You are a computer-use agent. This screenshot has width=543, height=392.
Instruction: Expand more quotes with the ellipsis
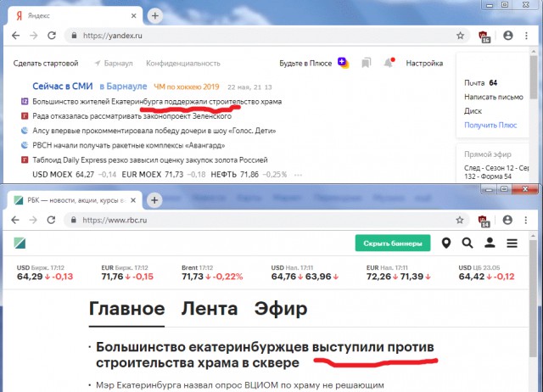(298, 175)
